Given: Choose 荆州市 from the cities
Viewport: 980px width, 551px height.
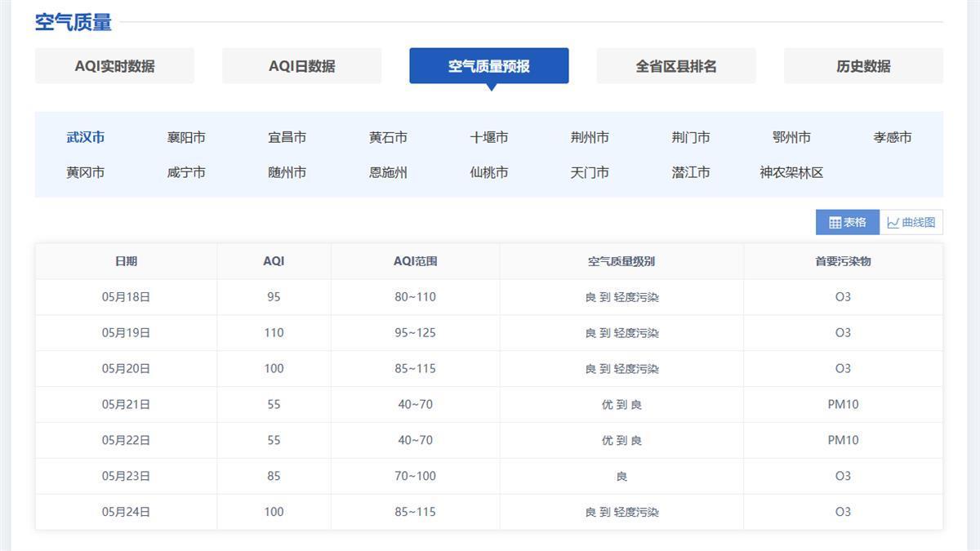Looking at the screenshot, I should [590, 137].
